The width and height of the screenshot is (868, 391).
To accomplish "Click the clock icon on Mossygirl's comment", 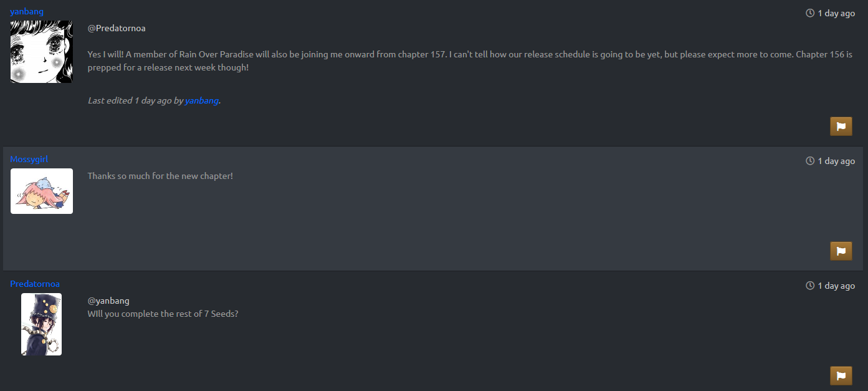I will [810, 161].
